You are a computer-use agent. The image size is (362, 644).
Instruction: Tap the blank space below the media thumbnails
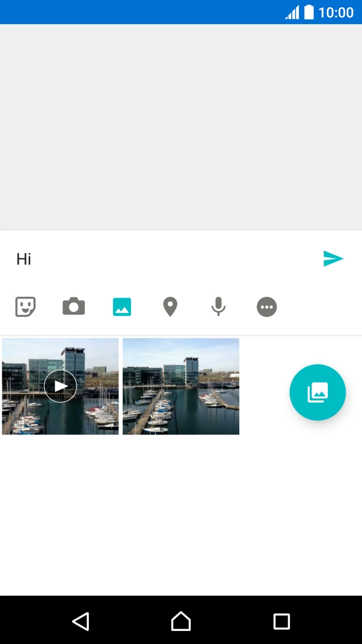point(181,514)
